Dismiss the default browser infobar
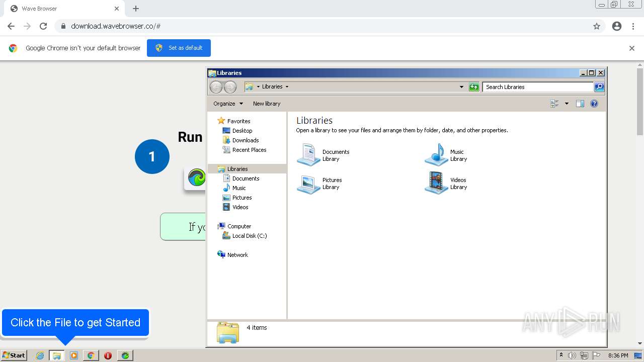The height and width of the screenshot is (362, 644). tap(632, 48)
